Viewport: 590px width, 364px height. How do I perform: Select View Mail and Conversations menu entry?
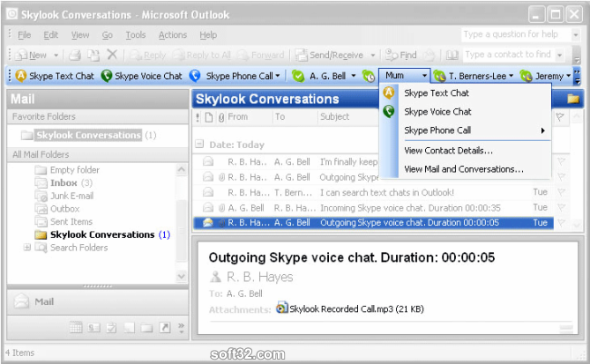pyautogui.click(x=465, y=169)
